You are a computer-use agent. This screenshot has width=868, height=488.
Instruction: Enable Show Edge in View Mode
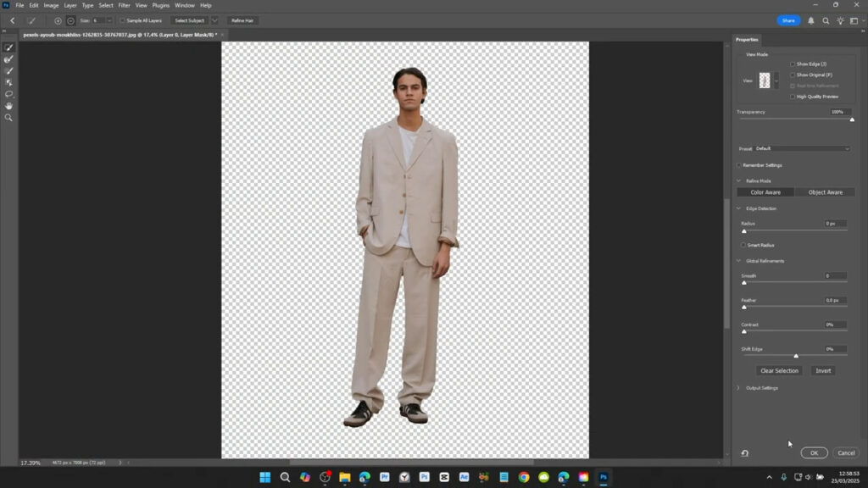click(x=793, y=64)
